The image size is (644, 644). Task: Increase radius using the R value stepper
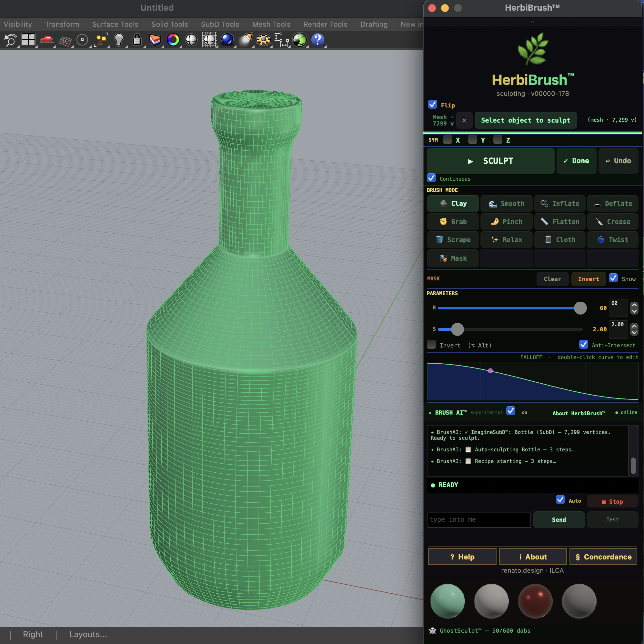(x=634, y=304)
